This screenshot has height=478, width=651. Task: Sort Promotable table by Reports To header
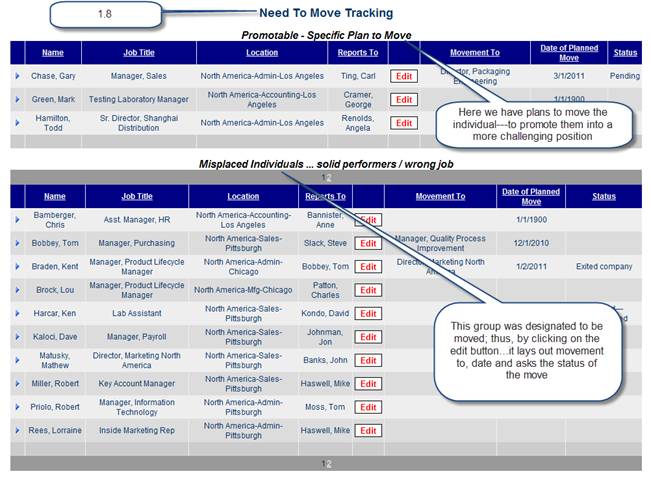tap(357, 53)
